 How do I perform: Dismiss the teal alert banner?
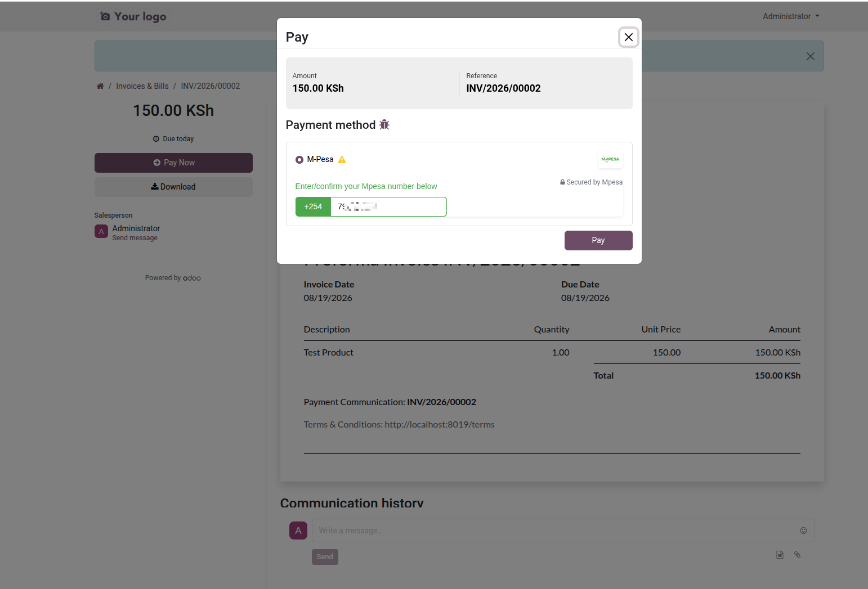point(810,56)
